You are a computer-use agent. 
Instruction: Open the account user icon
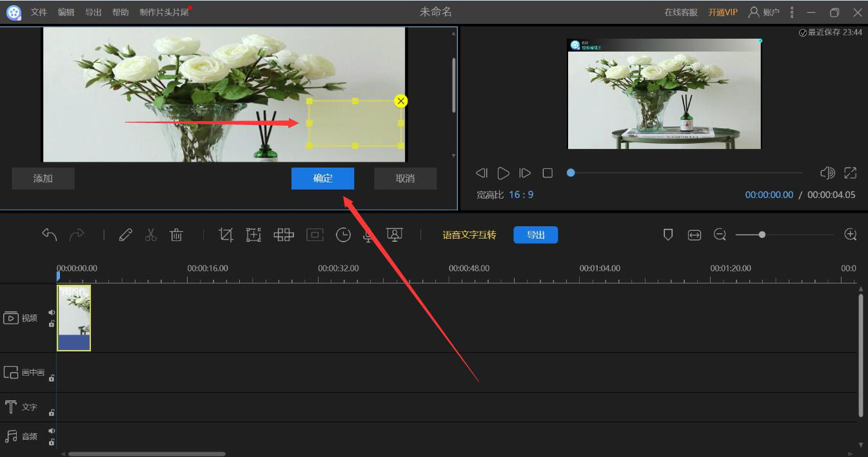(754, 12)
